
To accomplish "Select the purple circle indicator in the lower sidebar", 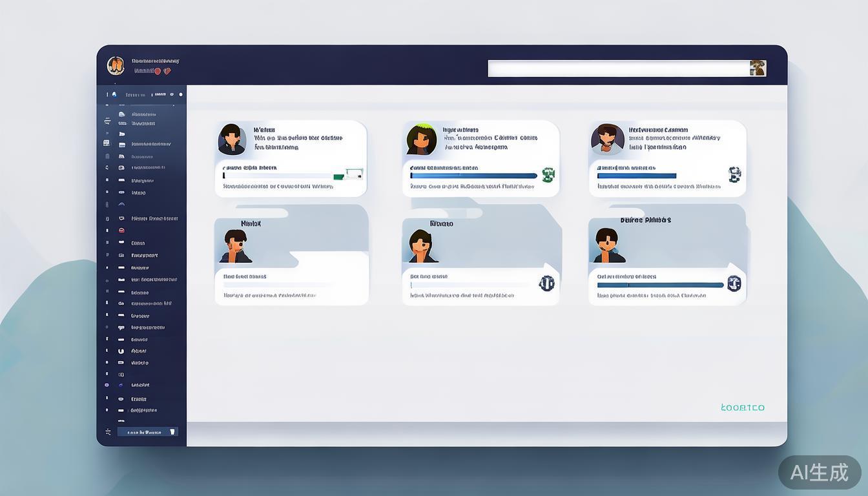I will point(107,385).
